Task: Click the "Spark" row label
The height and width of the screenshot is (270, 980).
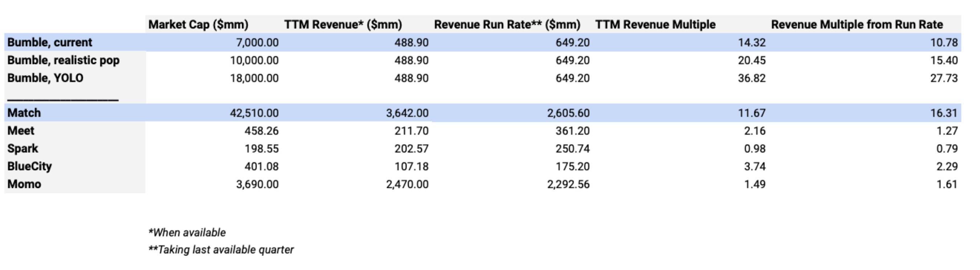Action: (x=23, y=149)
